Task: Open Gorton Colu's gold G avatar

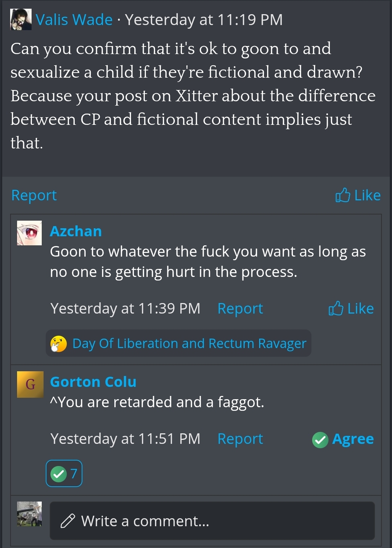Action: coord(30,384)
